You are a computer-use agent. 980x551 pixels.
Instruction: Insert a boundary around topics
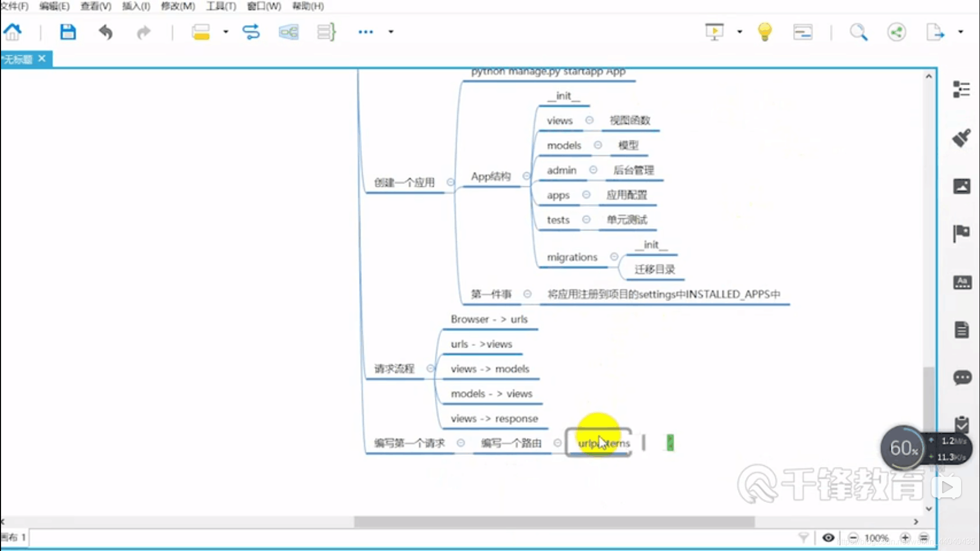coord(288,32)
